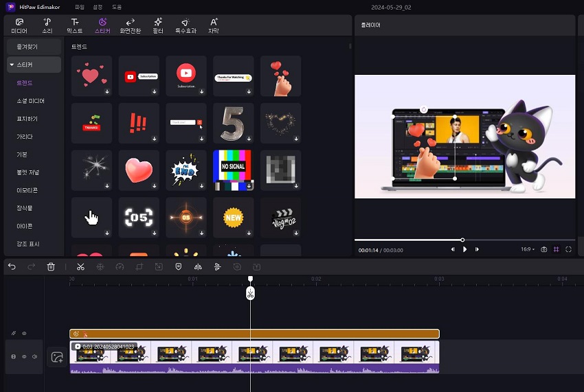Open the 16:9 aspect ratio dropdown
Screen dimensions: 584x392
click(528, 249)
